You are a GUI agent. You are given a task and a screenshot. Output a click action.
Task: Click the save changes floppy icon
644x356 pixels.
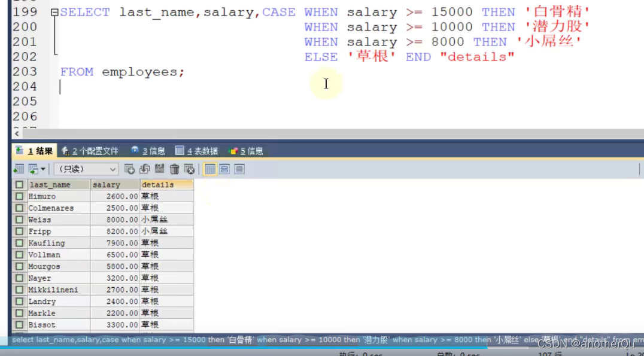click(159, 169)
